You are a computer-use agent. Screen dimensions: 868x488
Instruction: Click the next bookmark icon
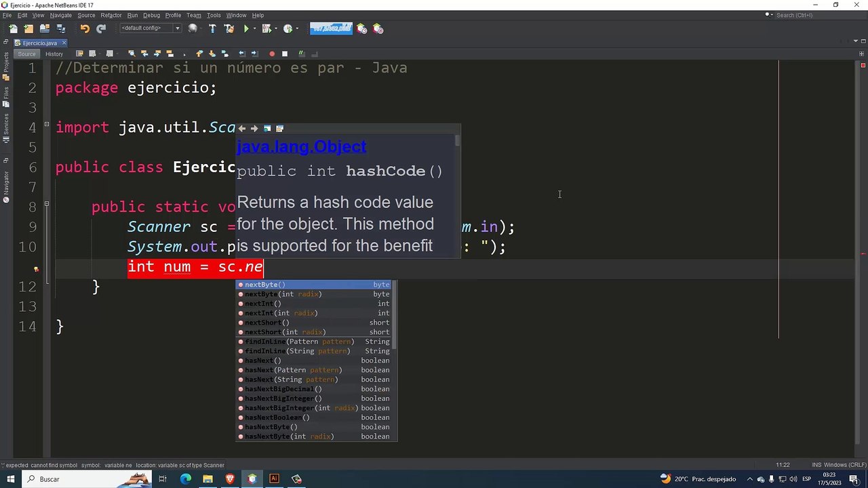[x=212, y=54]
